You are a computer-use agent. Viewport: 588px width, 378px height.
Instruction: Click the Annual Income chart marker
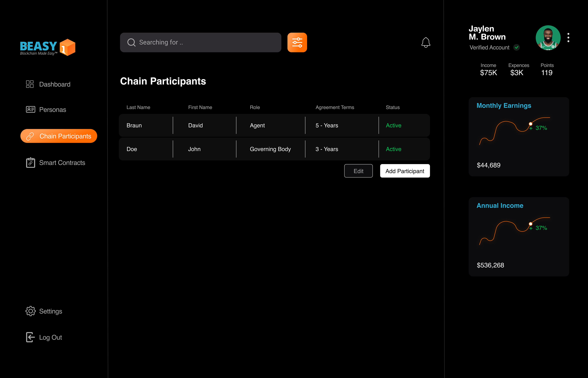(531, 224)
